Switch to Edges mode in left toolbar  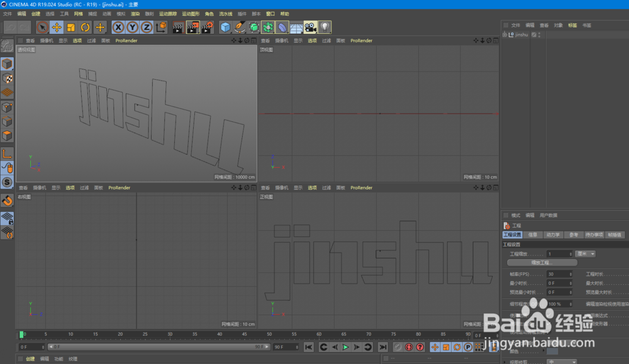click(x=7, y=121)
